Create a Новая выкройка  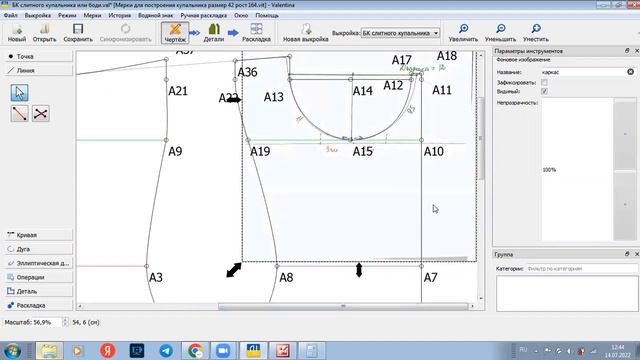306,33
